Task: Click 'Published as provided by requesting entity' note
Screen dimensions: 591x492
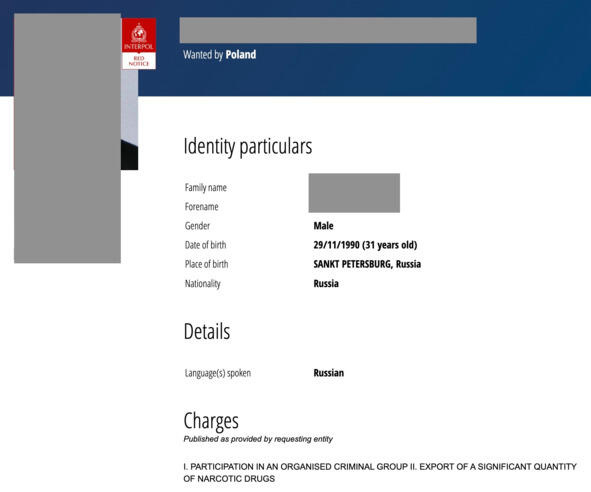Action: point(258,439)
